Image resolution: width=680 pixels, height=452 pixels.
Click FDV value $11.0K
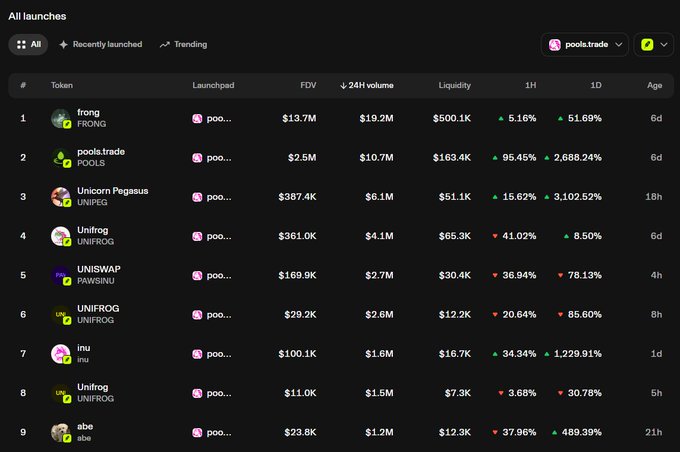click(300, 393)
